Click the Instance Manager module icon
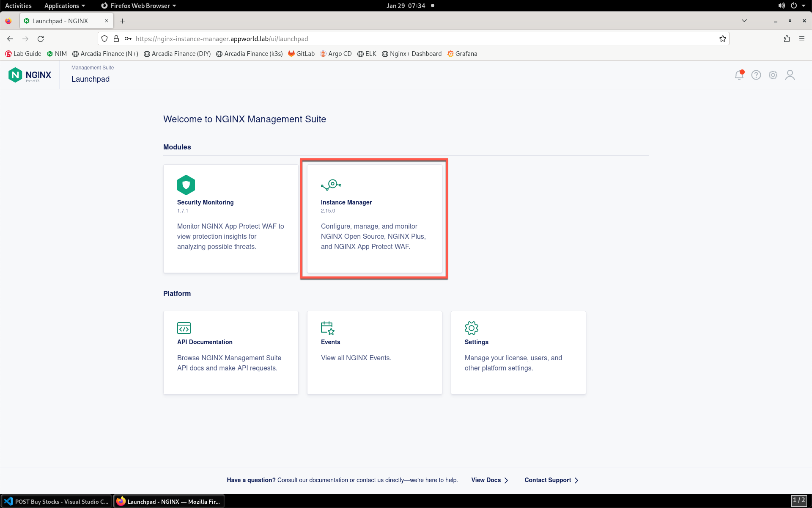 (x=331, y=185)
